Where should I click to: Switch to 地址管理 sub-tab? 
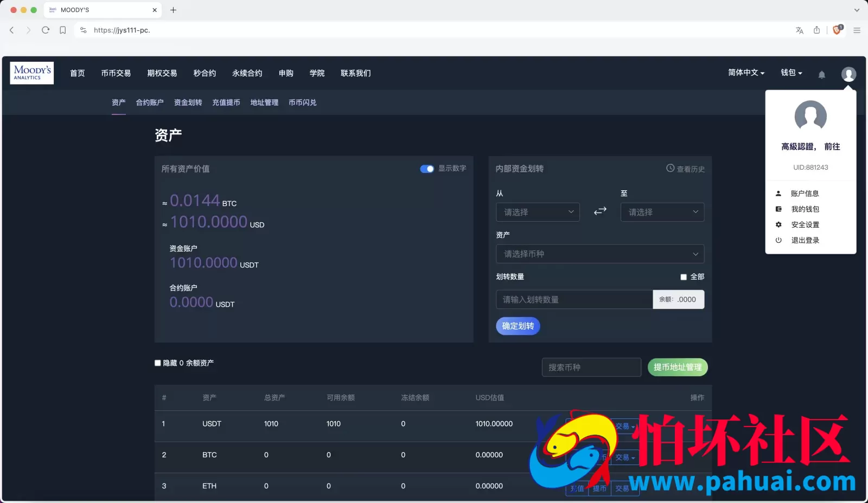[264, 102]
